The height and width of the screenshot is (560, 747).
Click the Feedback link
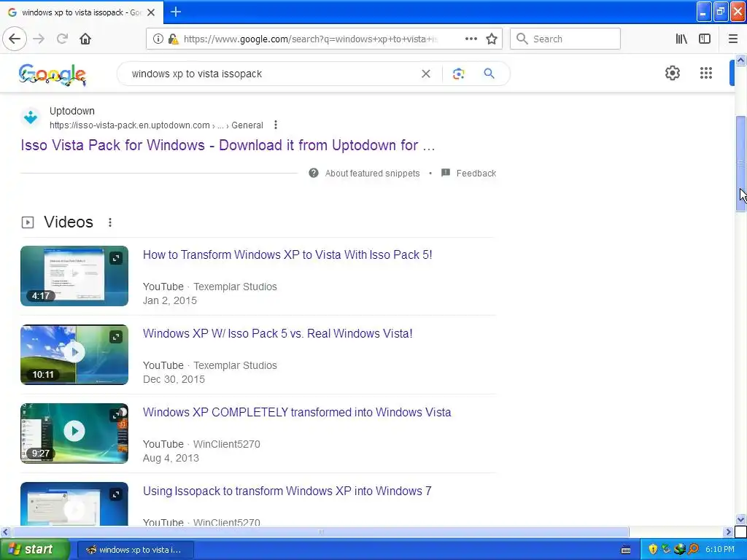476,174
